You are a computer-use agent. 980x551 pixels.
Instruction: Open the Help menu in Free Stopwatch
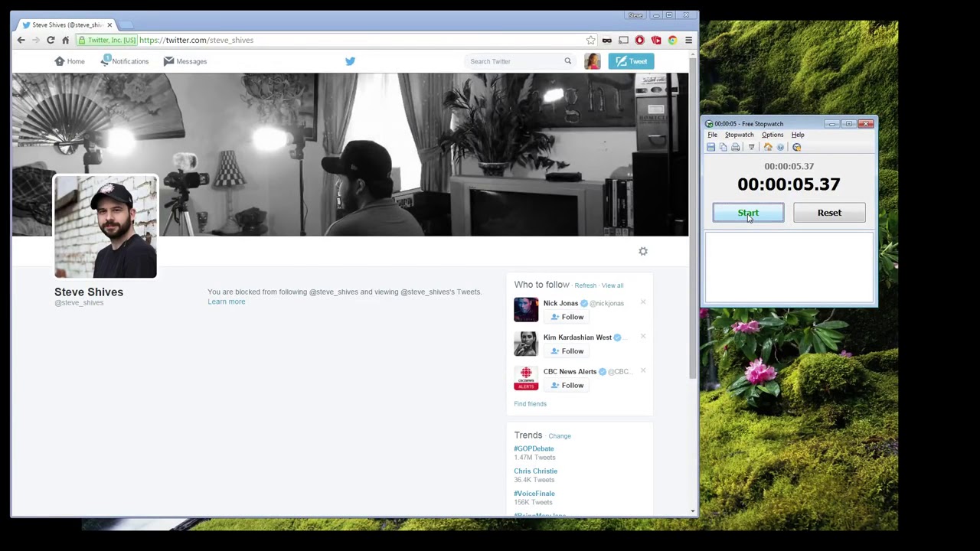click(798, 135)
